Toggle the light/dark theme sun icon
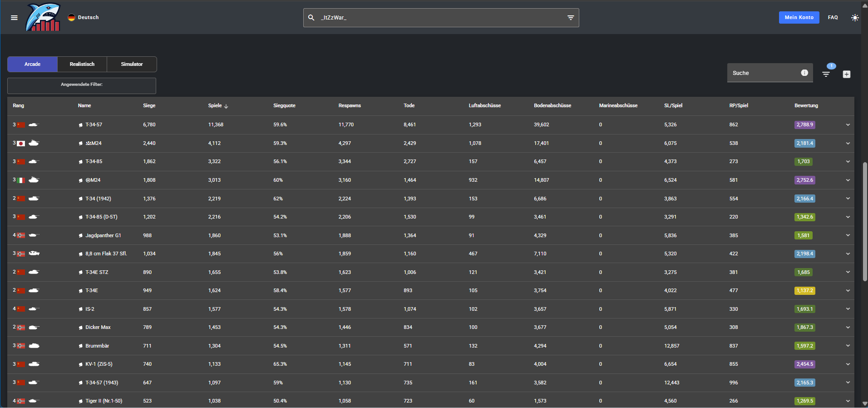Viewport: 868px width, 408px height. (x=855, y=18)
